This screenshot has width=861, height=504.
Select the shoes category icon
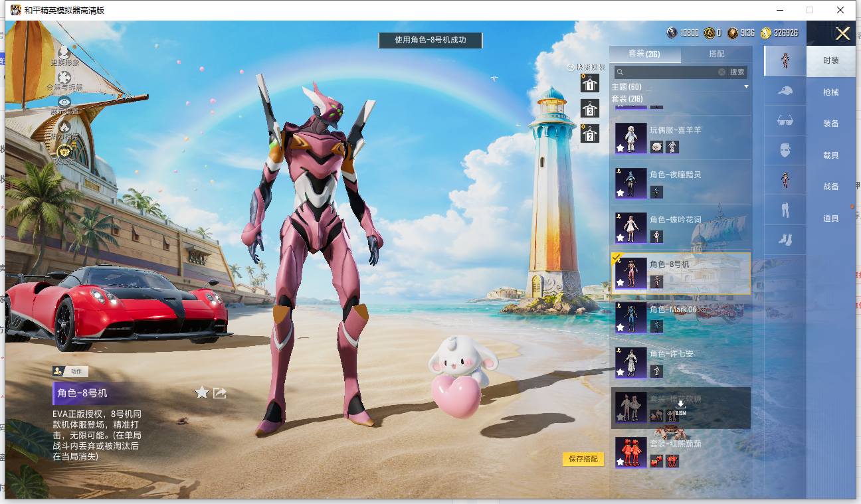(785, 240)
